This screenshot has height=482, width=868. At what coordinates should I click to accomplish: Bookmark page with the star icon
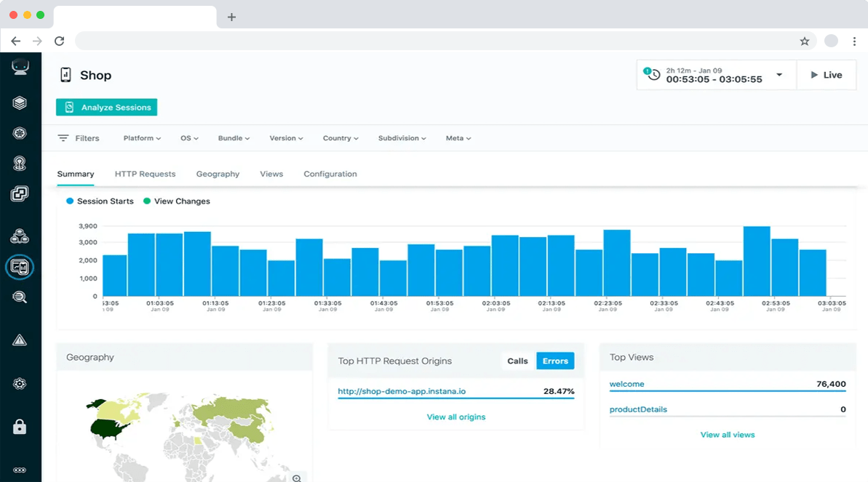tap(805, 41)
